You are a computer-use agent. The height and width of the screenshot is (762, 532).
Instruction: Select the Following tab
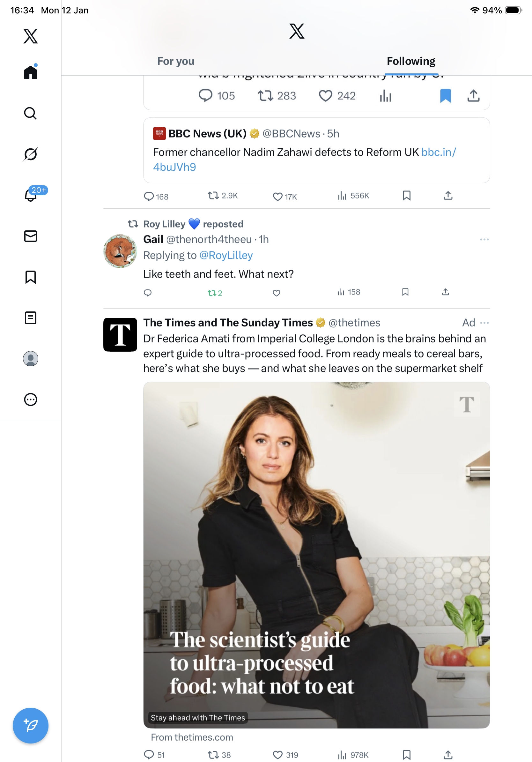[411, 61]
